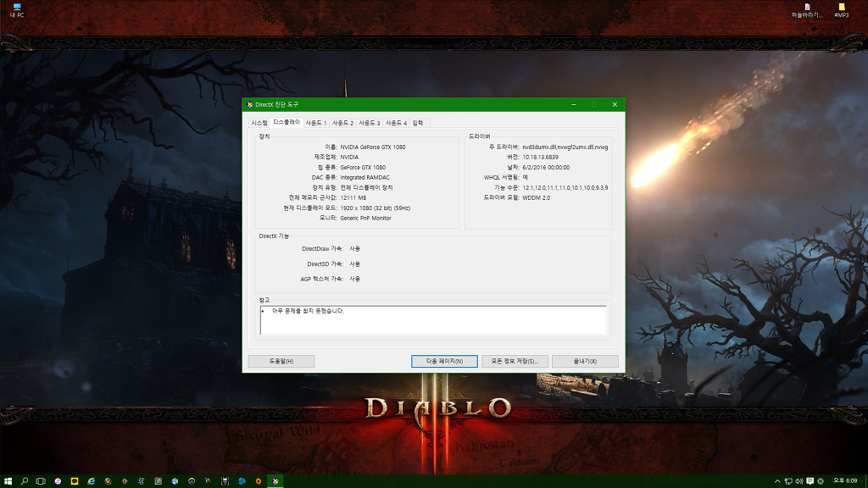
Task: Open taskbar search magnifier
Action: pyautogui.click(x=25, y=481)
